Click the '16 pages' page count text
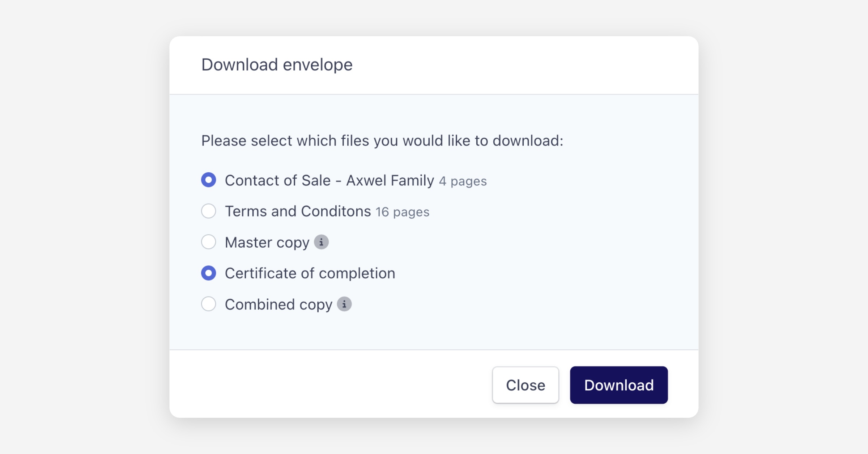Viewport: 868px width, 454px height. click(x=402, y=212)
